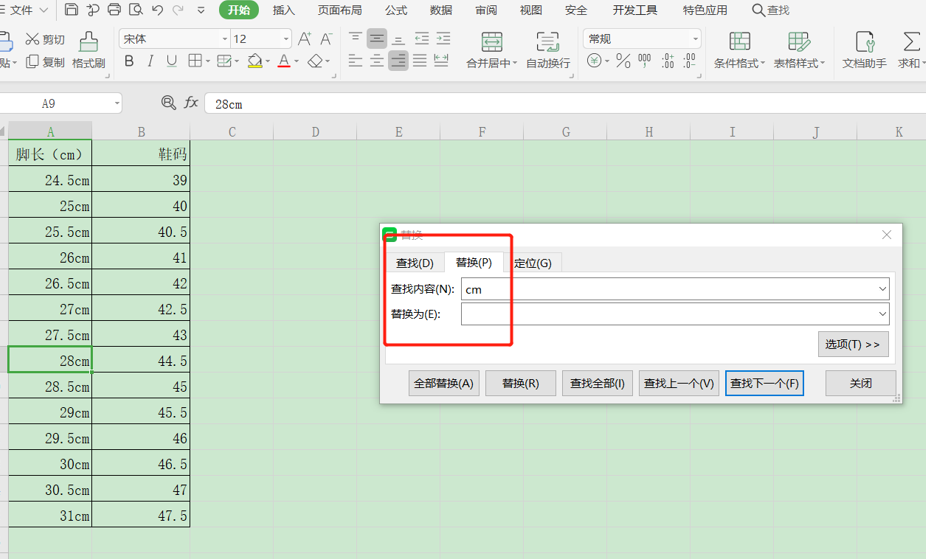Increase font size with A+ icon
Image resolution: width=926 pixels, height=559 pixels.
[x=305, y=39]
